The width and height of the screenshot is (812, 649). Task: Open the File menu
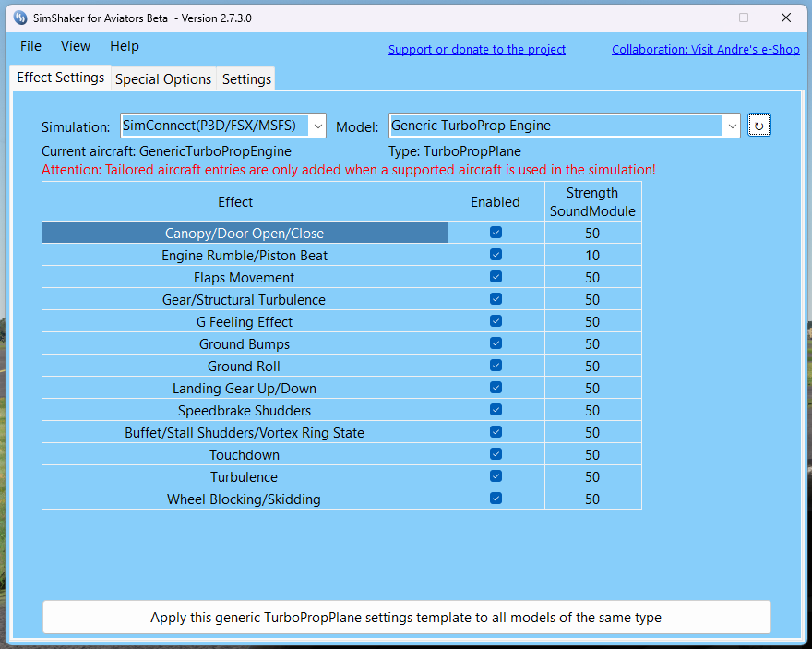point(30,46)
